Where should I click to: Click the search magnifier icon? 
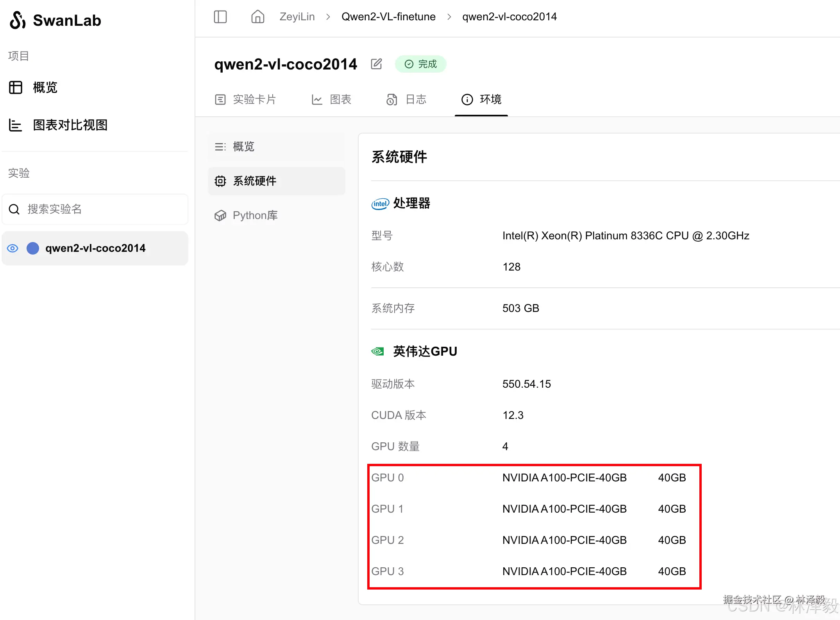[x=14, y=209]
